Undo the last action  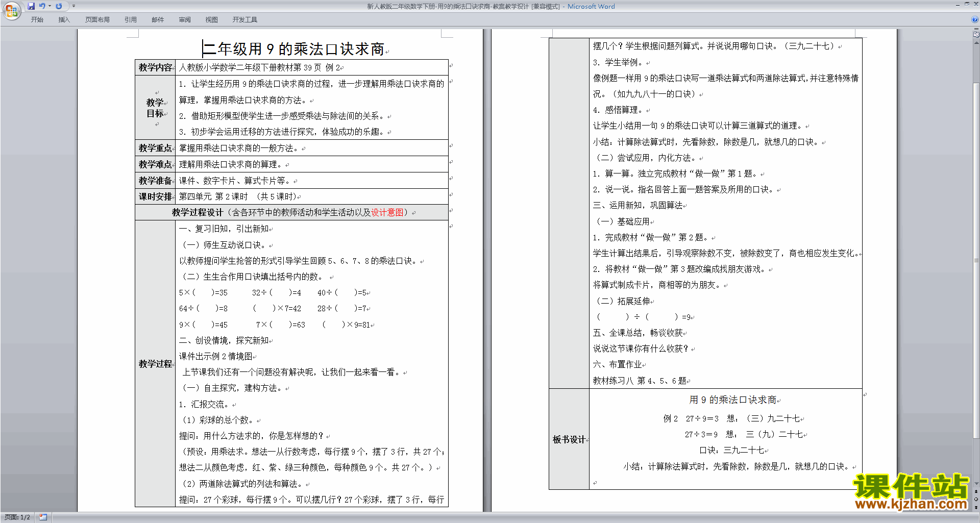tap(42, 6)
